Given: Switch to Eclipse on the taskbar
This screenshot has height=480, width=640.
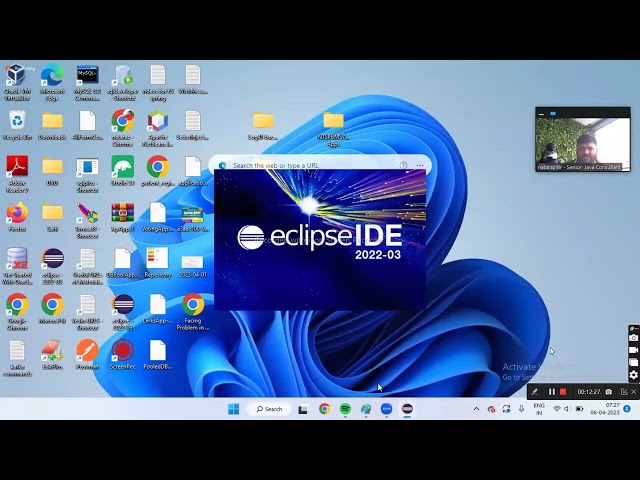Looking at the screenshot, I should [407, 409].
